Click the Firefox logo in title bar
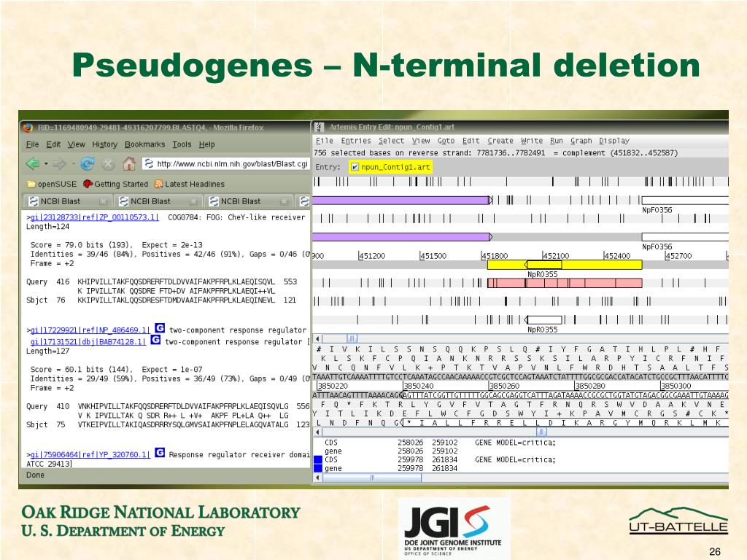The height and width of the screenshot is (560, 747). tap(28, 128)
